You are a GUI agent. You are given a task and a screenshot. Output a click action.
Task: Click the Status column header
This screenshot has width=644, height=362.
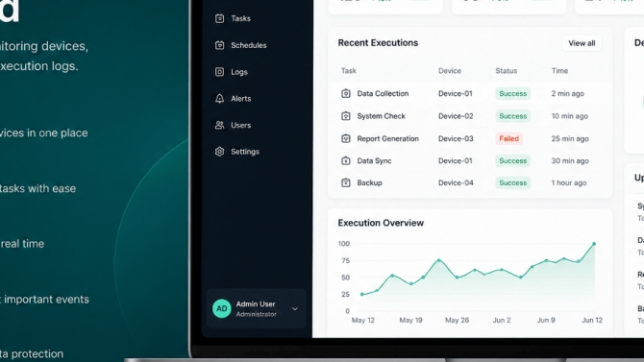[x=506, y=71]
